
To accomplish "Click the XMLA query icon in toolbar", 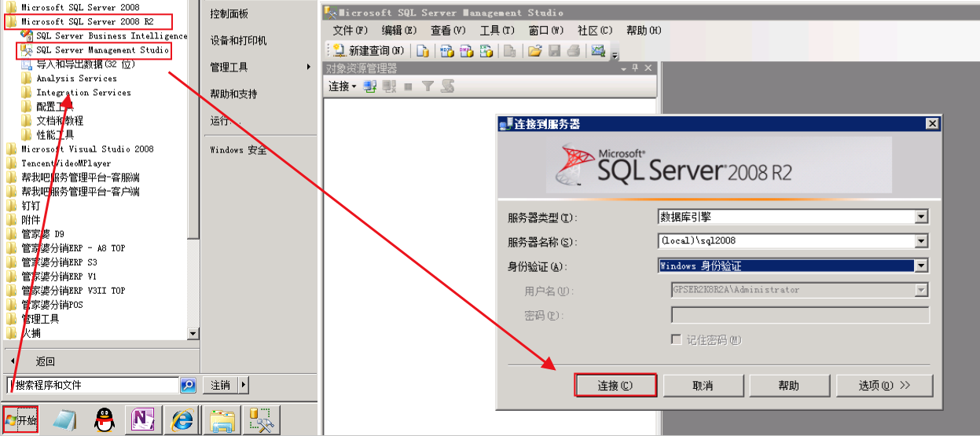I will point(486,51).
